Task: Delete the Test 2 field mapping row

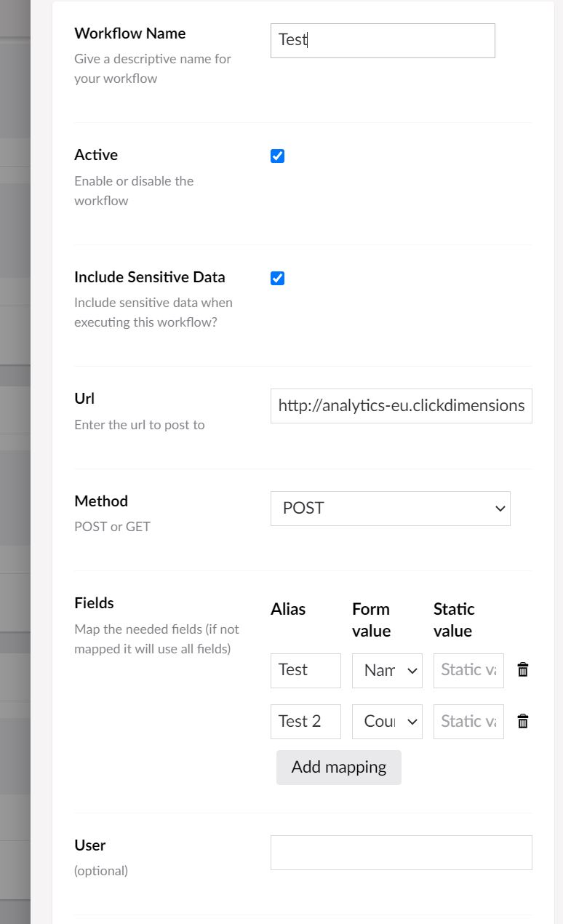Action: 522,721
